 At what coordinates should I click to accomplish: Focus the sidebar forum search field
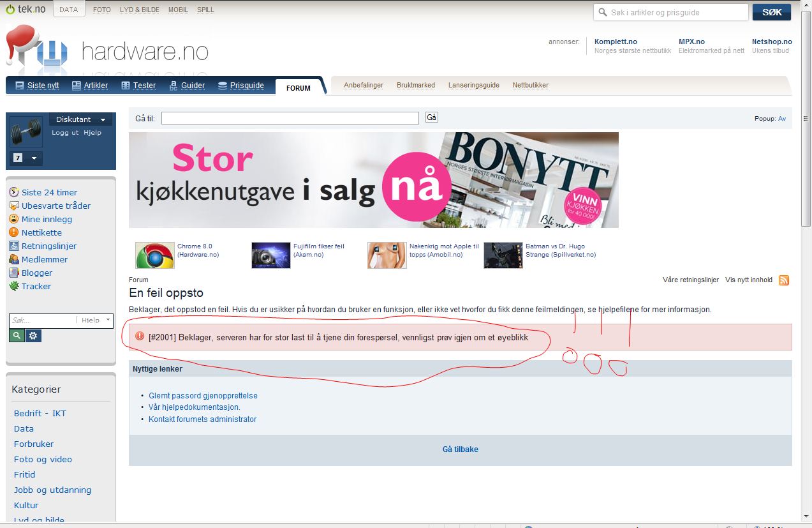point(43,320)
